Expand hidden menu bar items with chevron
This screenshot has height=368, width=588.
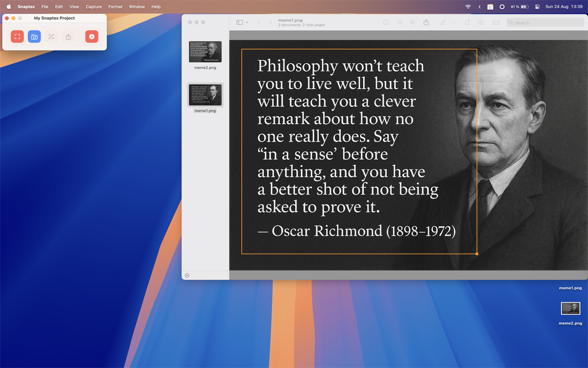click(480, 7)
